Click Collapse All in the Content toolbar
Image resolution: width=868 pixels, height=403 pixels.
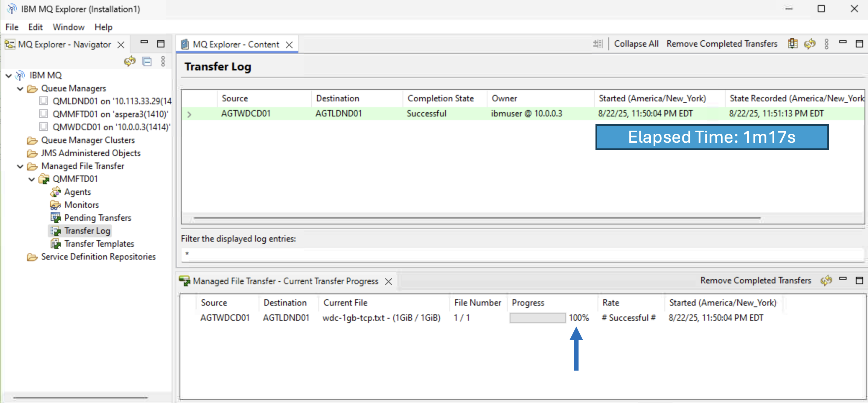tap(636, 44)
